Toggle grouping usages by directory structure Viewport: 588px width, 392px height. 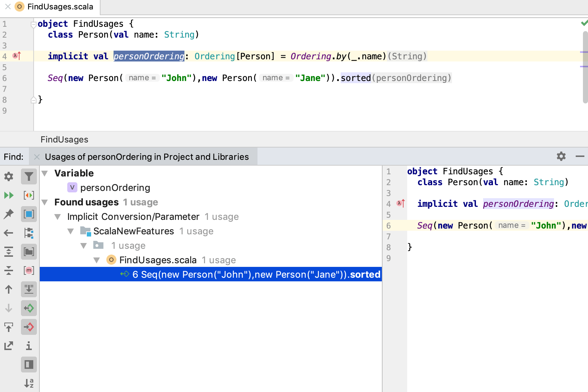point(29,252)
